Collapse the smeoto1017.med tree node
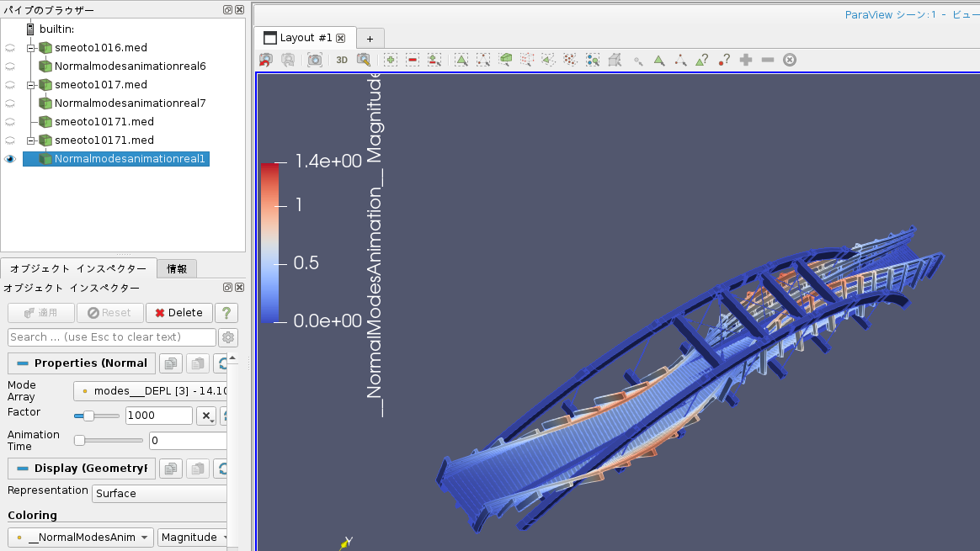The image size is (980, 551). tap(30, 85)
